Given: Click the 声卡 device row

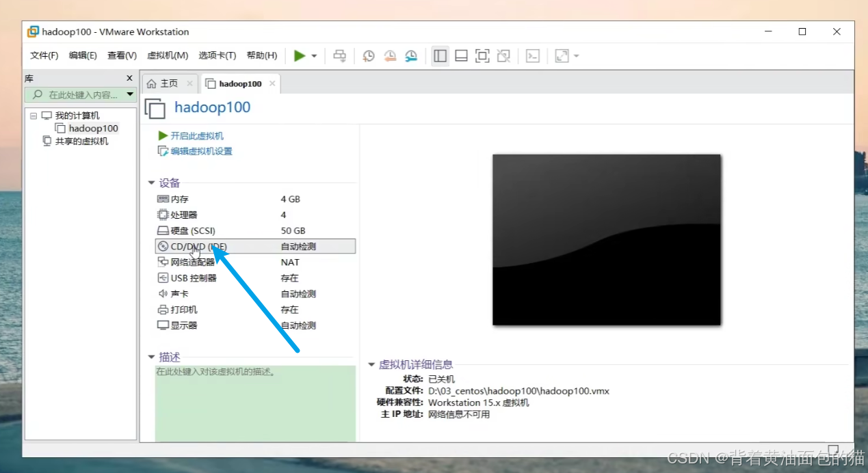Looking at the screenshot, I should 255,294.
